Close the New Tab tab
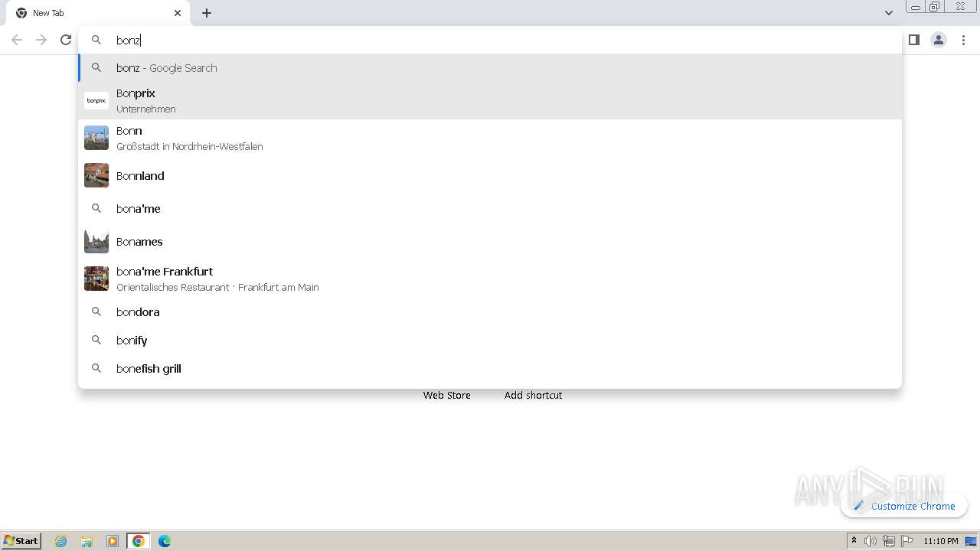Viewport: 980px width, 551px height. 178,13
